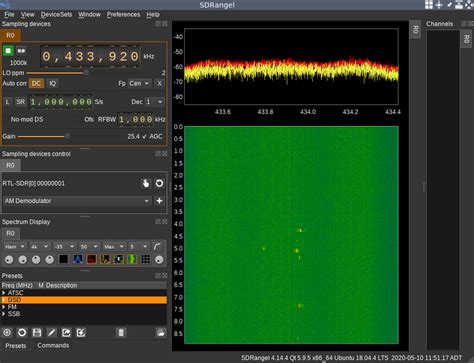Open the DeviceSets menu
Image resolution: width=474 pixels, height=363 pixels.
(x=56, y=14)
